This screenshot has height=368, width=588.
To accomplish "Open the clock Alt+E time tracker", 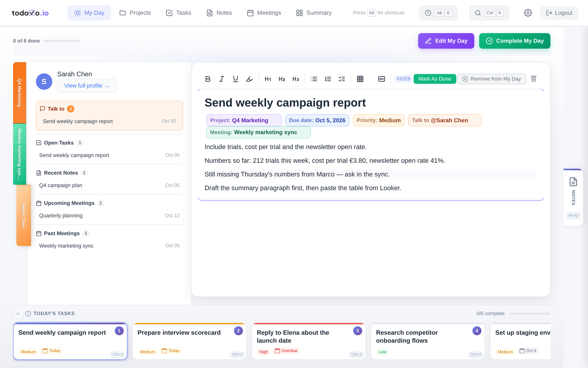I will point(438,13).
